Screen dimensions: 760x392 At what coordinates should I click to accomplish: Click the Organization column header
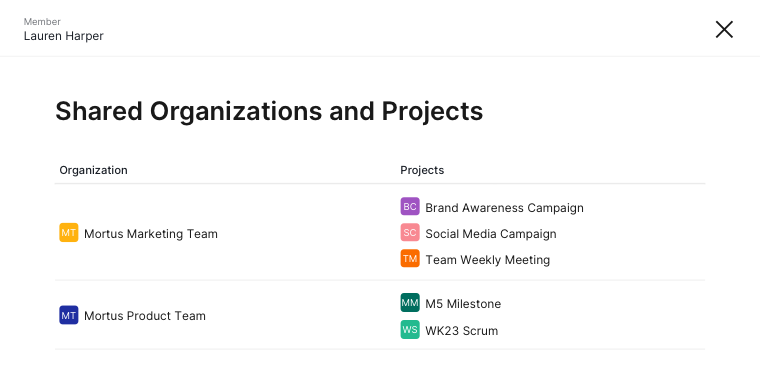94,170
